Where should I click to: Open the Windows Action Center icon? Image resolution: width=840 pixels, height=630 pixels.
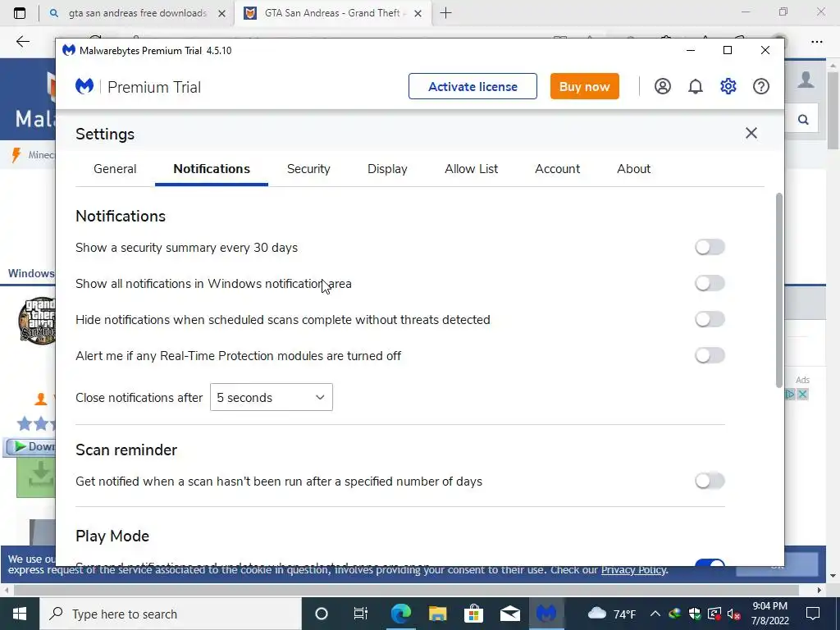click(813, 614)
